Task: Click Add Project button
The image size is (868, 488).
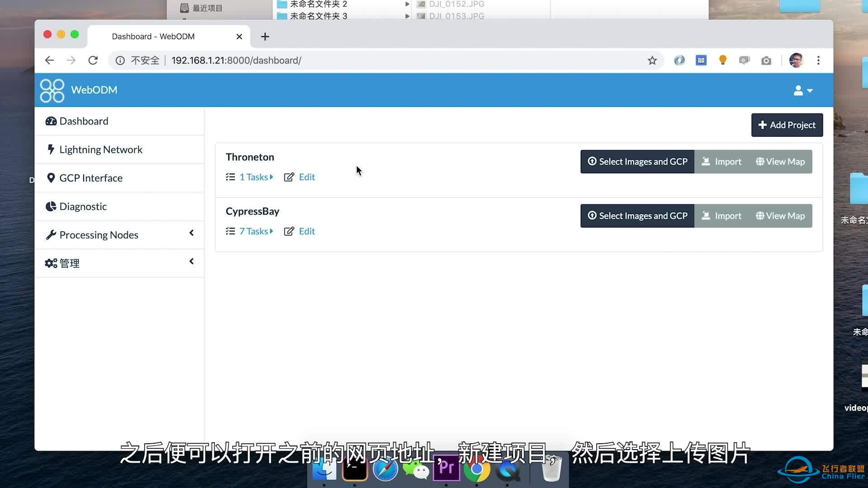Action: click(787, 125)
